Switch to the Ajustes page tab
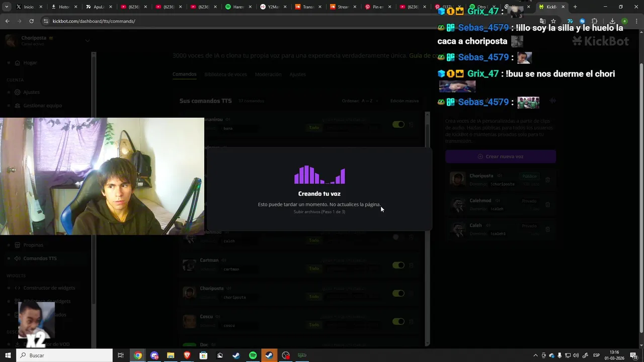644x362 pixels. coord(297,74)
